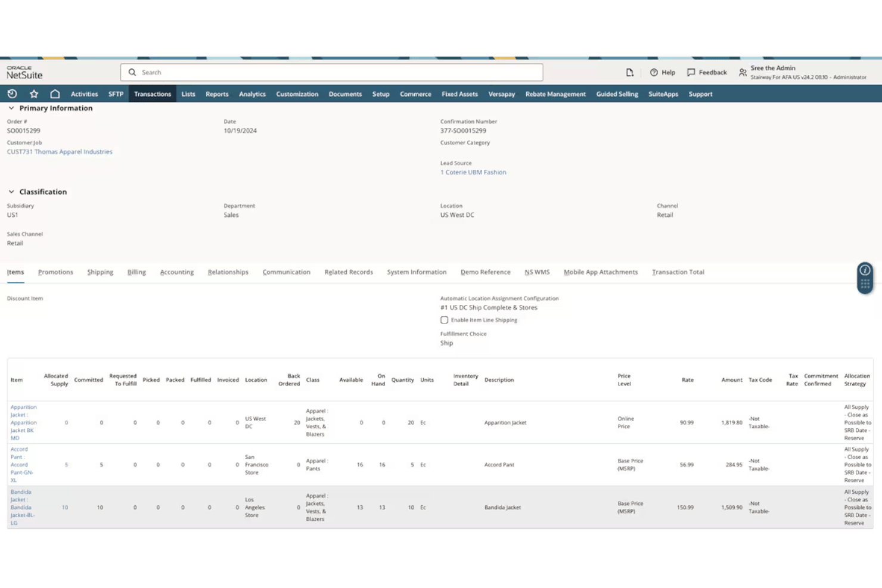Switch to the Mobile App Attachments subtab
Screen dimensions: 882x588
click(601, 272)
